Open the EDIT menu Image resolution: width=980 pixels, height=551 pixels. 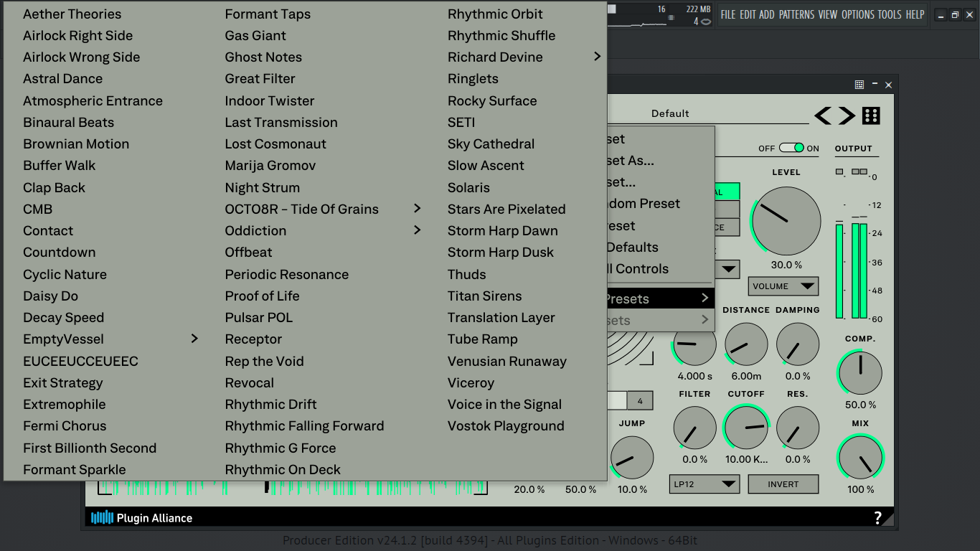(x=748, y=14)
